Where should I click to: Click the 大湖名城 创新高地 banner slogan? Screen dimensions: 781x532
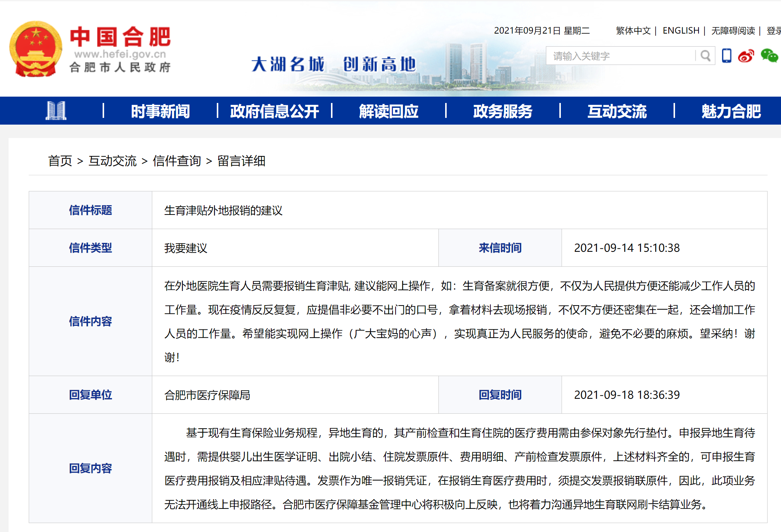click(x=334, y=64)
